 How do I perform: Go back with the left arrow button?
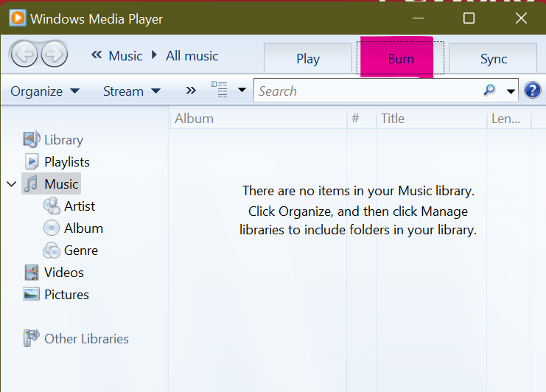24,55
